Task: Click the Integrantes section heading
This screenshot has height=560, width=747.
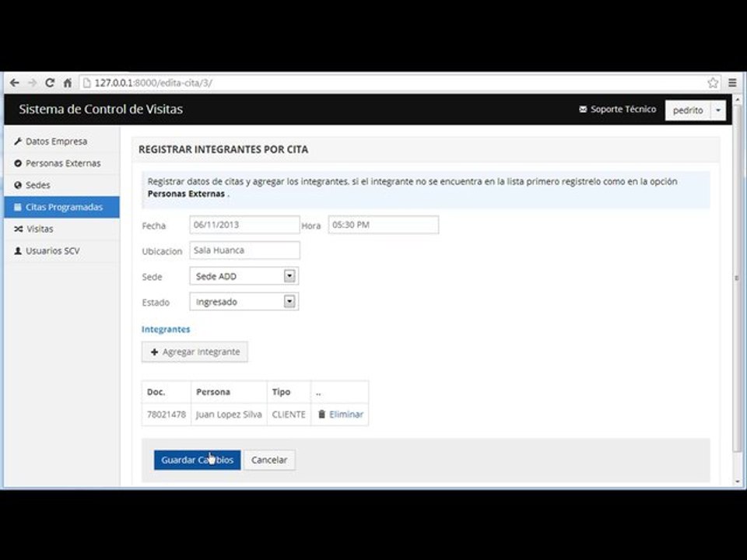Action: (x=166, y=329)
